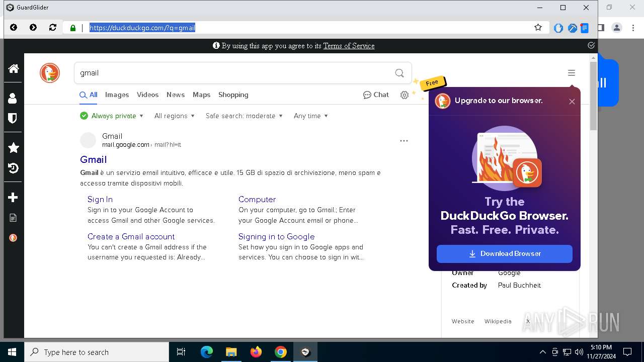644x362 pixels.
Task: Open the document icon in the sidebar
Action: pos(13,218)
